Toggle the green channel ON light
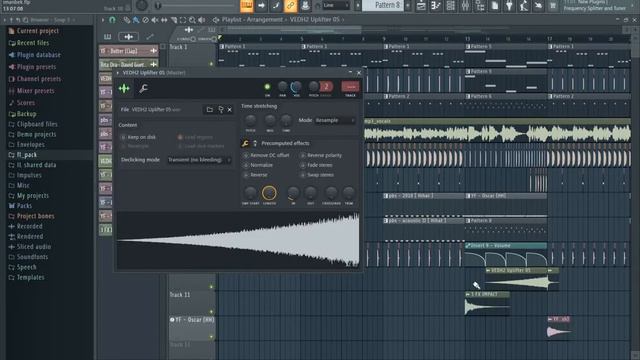This screenshot has width=640, height=360. 267,87
